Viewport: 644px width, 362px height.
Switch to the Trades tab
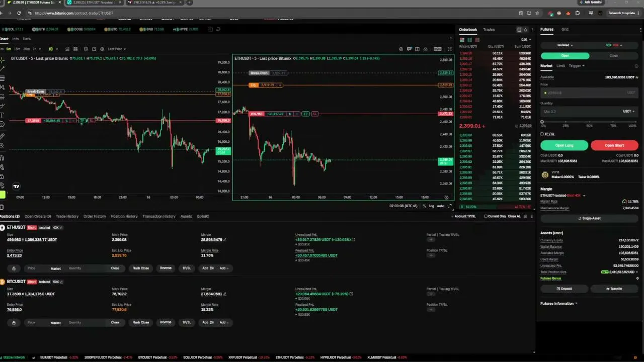(x=489, y=30)
